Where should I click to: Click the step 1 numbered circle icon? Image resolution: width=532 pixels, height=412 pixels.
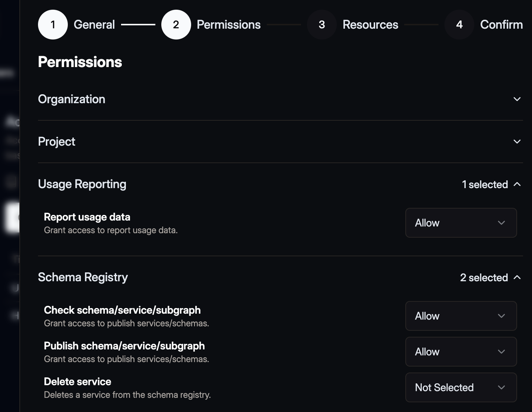53,25
